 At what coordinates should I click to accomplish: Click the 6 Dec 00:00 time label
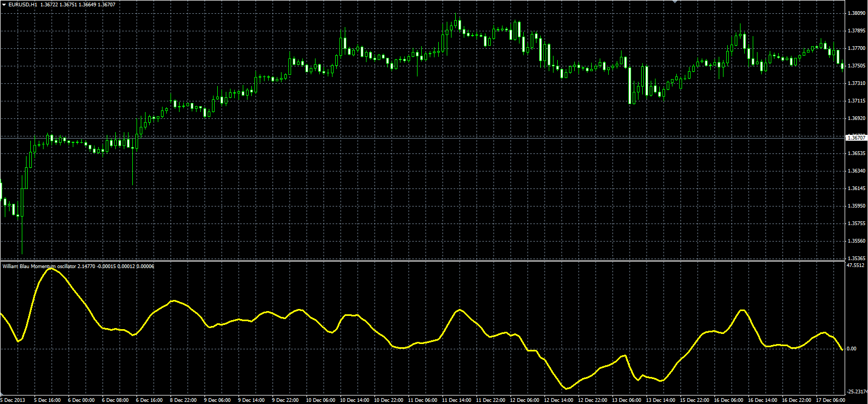81,400
